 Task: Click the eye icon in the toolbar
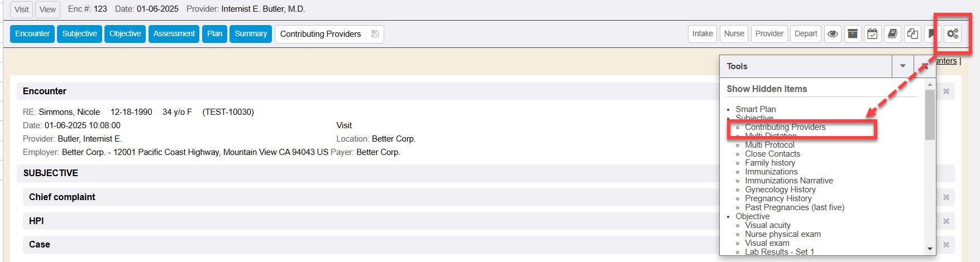point(833,34)
